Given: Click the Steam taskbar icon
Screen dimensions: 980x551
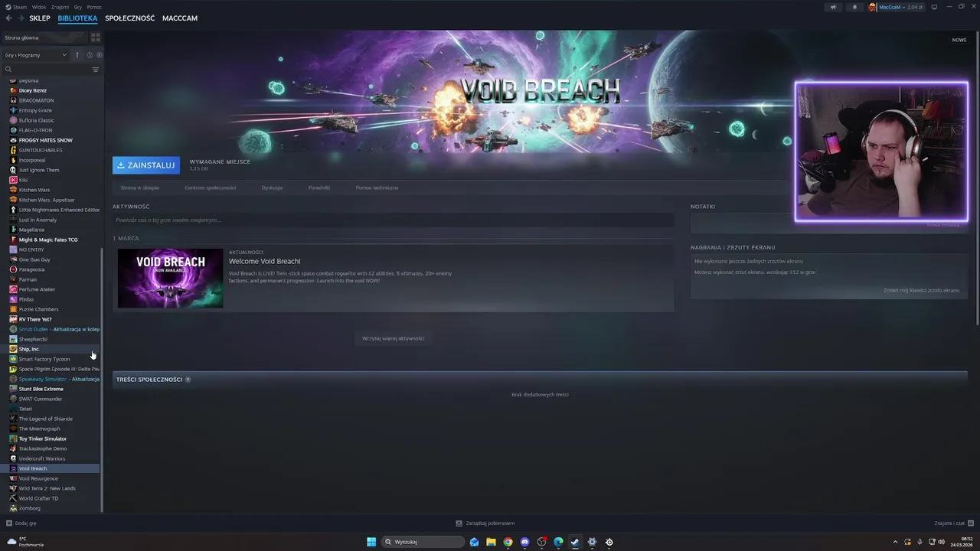Looking at the screenshot, I should point(575,542).
